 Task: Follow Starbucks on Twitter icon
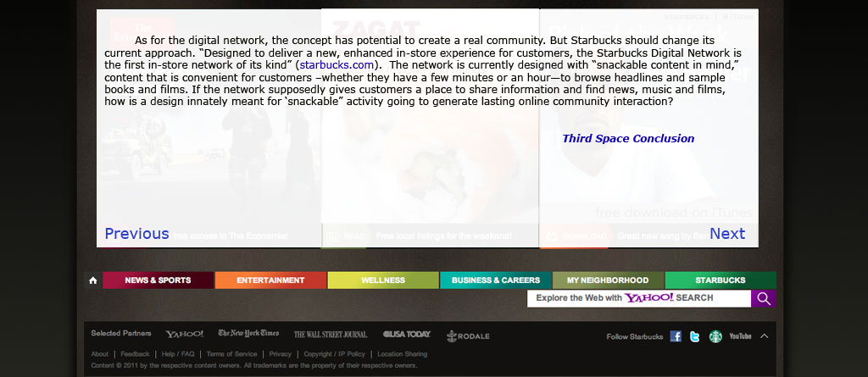tap(695, 336)
